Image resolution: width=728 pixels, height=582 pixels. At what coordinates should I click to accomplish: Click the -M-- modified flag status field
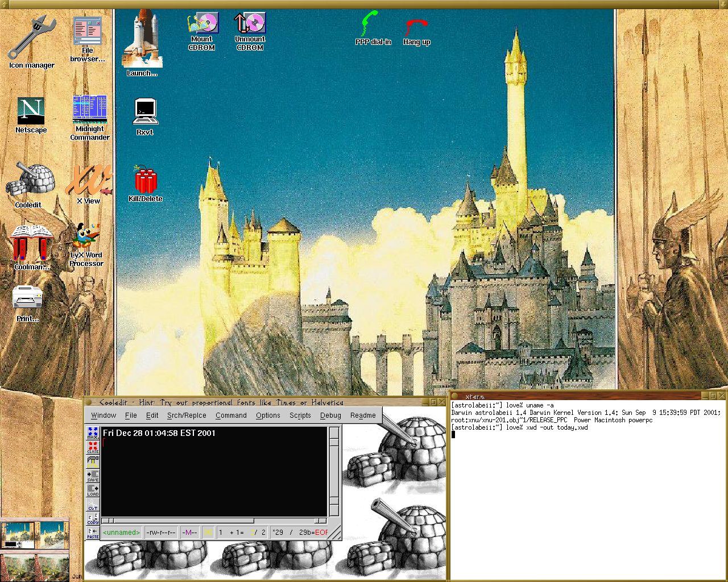189,533
